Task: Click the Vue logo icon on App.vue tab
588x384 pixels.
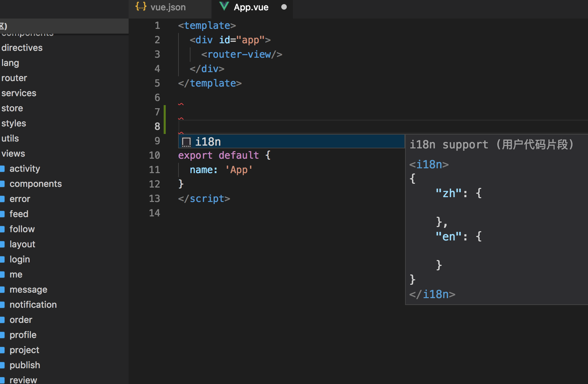Action: click(225, 6)
